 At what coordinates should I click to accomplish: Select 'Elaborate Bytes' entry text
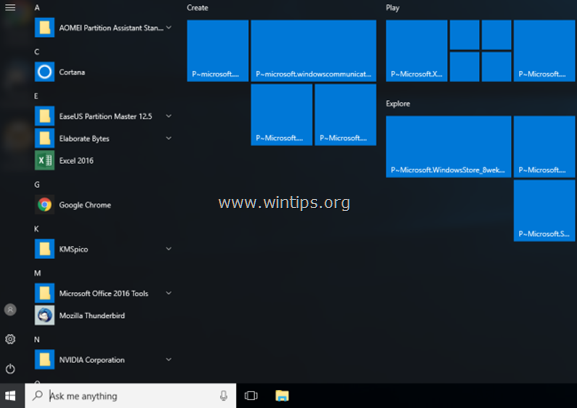pyautogui.click(x=84, y=139)
